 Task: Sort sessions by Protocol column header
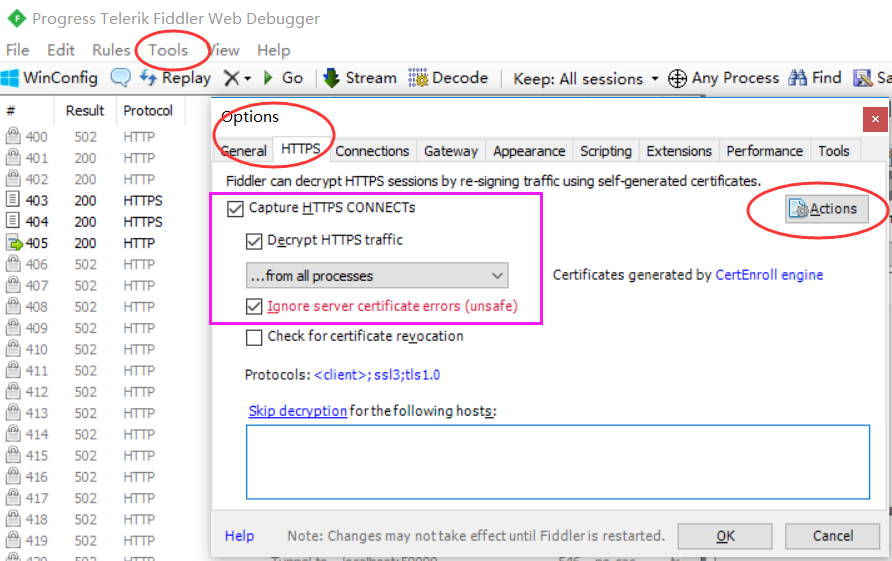pos(148,110)
